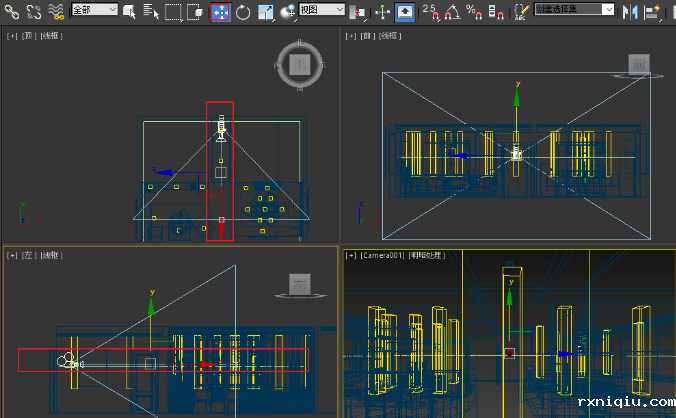Click the 前 viewport view label
The image size is (676, 418).
pyautogui.click(x=368, y=36)
